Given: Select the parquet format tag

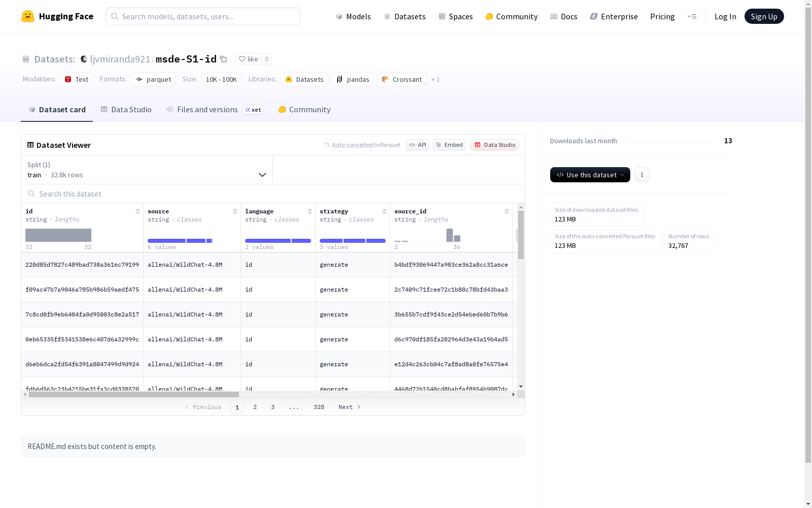Looking at the screenshot, I should point(153,79).
